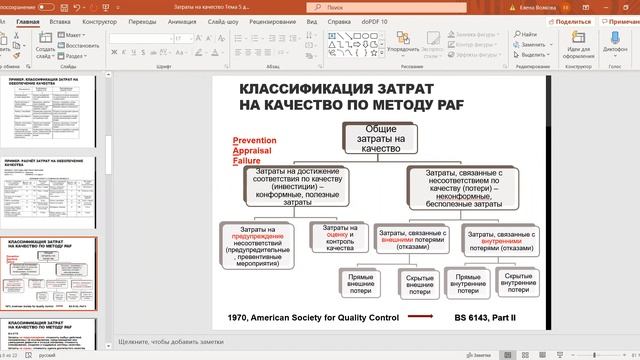Open Выделить select dropdown
Screen dimensions: 640x360
[531, 54]
